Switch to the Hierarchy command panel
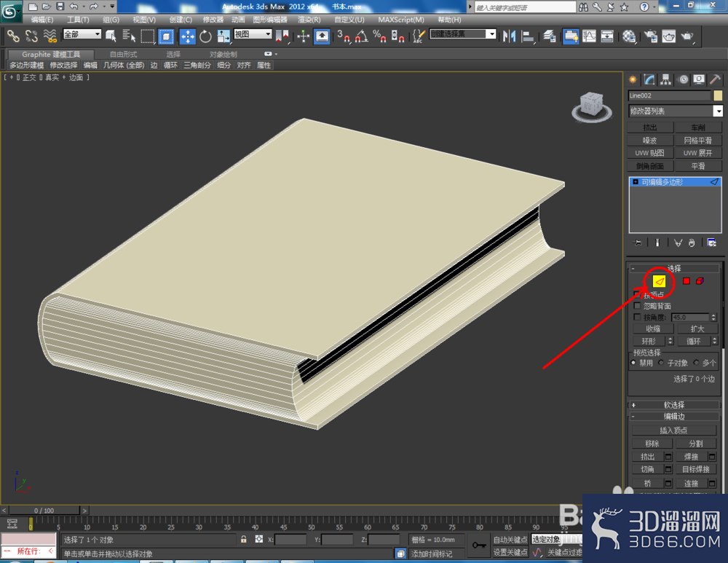 click(x=666, y=79)
